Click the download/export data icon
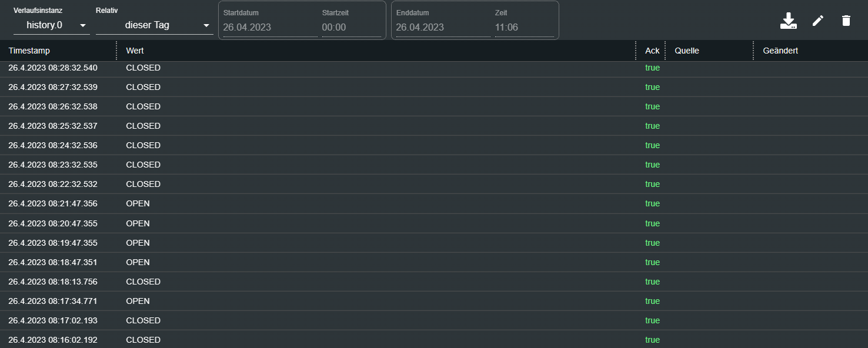Image resolution: width=868 pixels, height=348 pixels. (x=788, y=21)
